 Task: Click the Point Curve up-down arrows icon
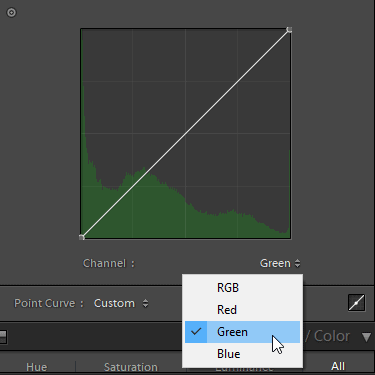point(145,303)
